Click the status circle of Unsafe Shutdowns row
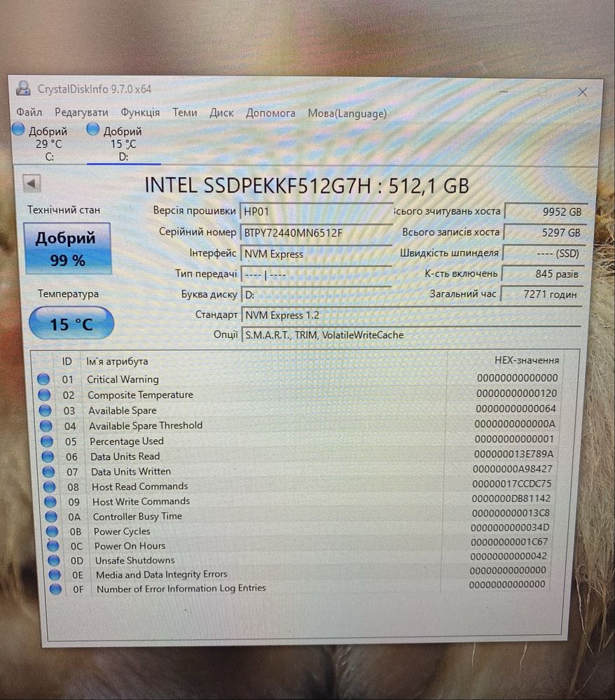Screen dimensions: 615x700 point(54,560)
